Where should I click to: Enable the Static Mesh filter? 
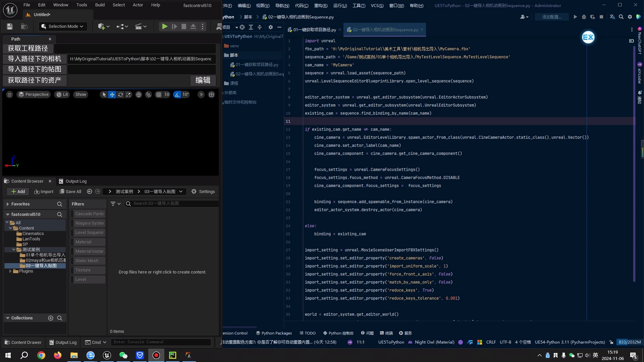(x=87, y=261)
